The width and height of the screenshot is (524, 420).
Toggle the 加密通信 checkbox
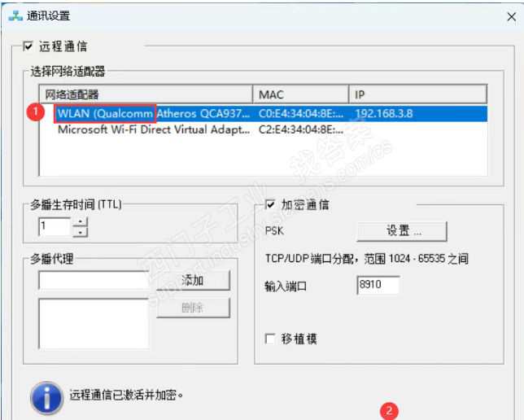270,204
